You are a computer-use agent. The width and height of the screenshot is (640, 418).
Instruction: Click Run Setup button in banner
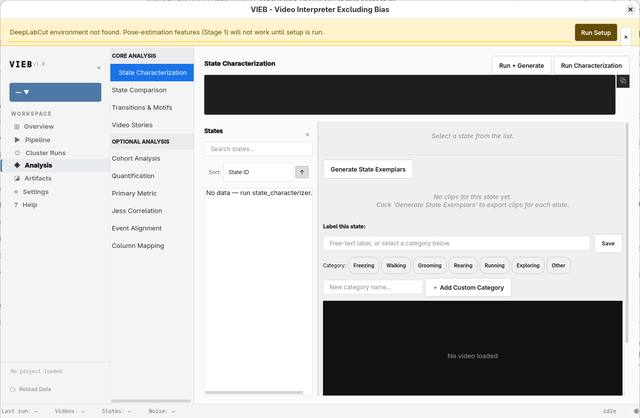tap(596, 33)
